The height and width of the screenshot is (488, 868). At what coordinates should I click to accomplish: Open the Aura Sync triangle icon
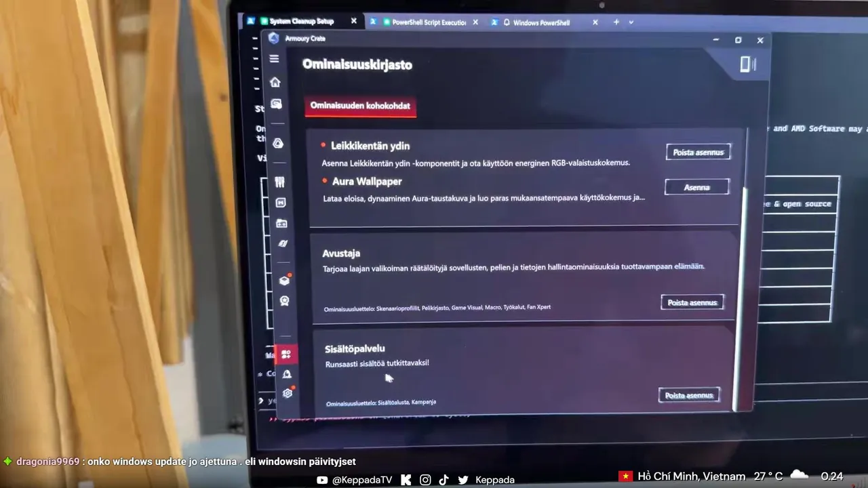point(277,143)
